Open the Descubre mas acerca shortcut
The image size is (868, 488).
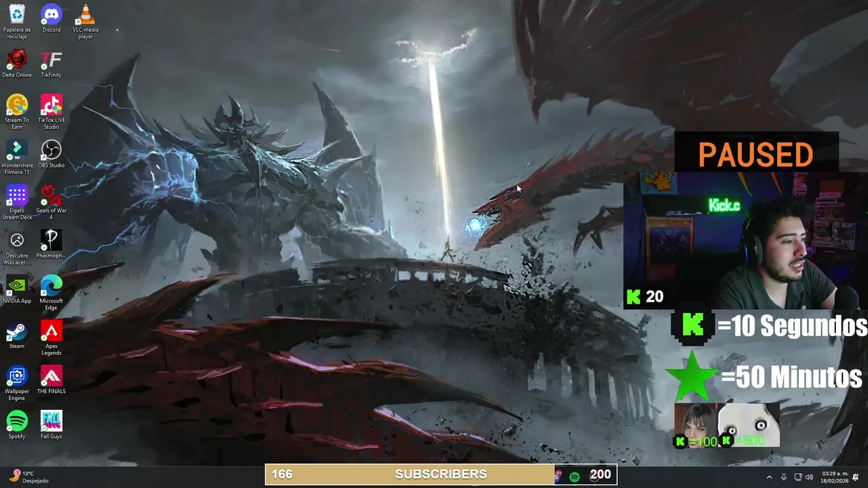click(17, 247)
